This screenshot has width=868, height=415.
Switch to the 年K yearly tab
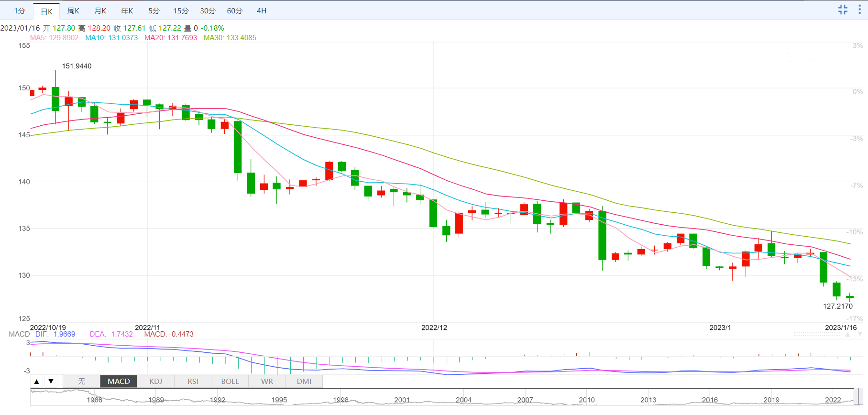coord(127,11)
